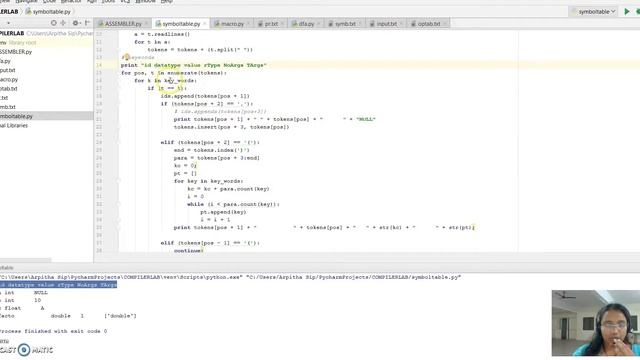Click the webcam video thumbnail overlay
This screenshot has height=360, width=640.
pyautogui.click(x=596, y=323)
